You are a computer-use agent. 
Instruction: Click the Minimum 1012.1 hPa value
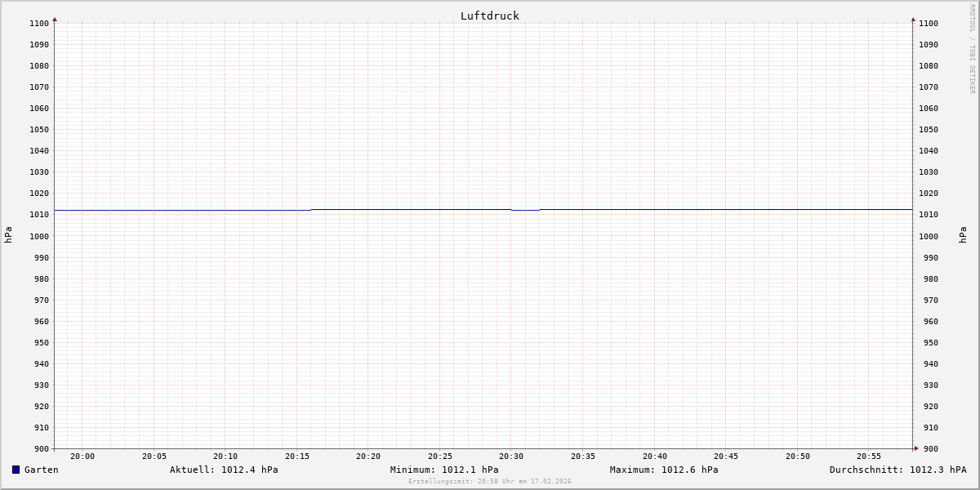tap(444, 470)
